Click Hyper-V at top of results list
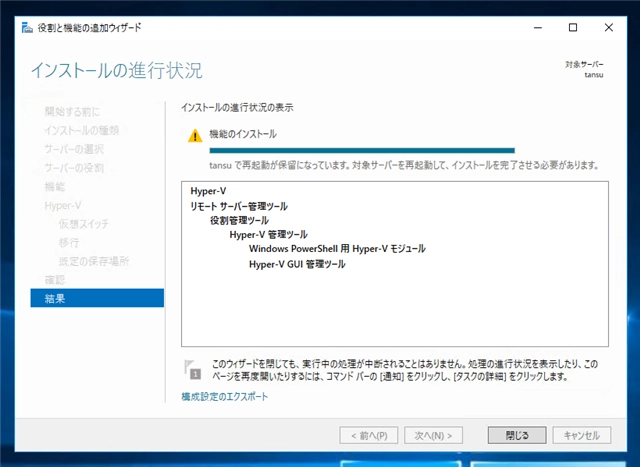 click(208, 191)
